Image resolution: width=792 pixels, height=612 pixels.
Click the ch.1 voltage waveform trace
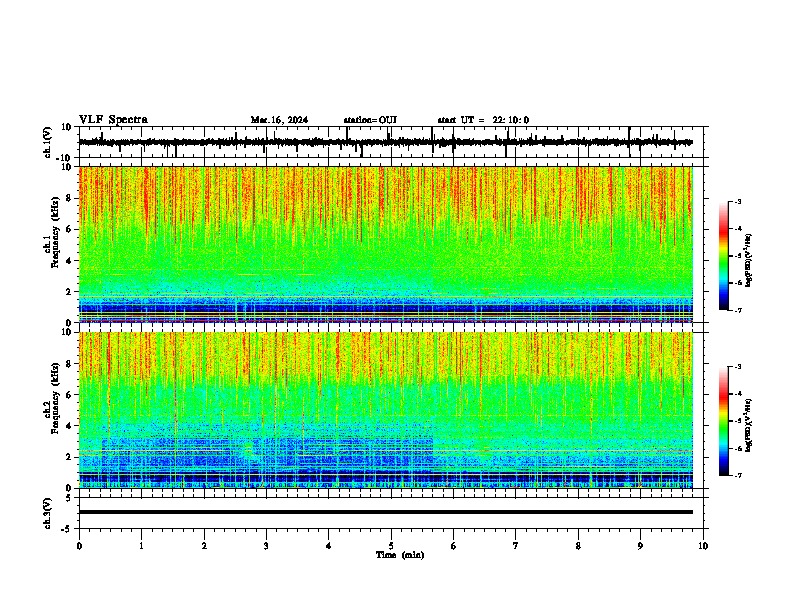coord(385,142)
